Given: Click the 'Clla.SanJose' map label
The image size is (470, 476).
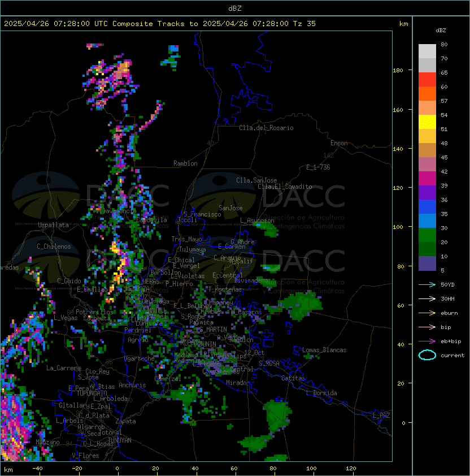Looking at the screenshot, I should [x=256, y=180].
